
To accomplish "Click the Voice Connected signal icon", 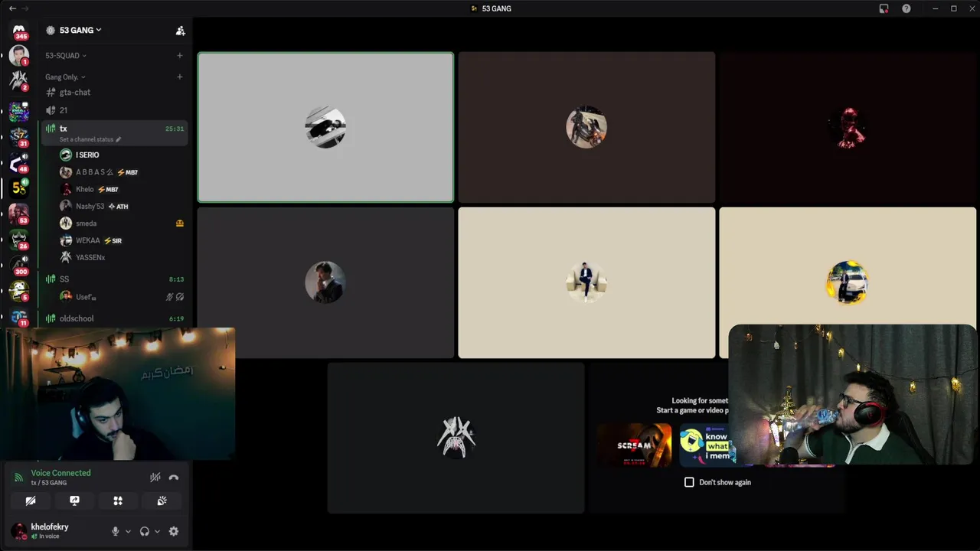I will 18,478.
